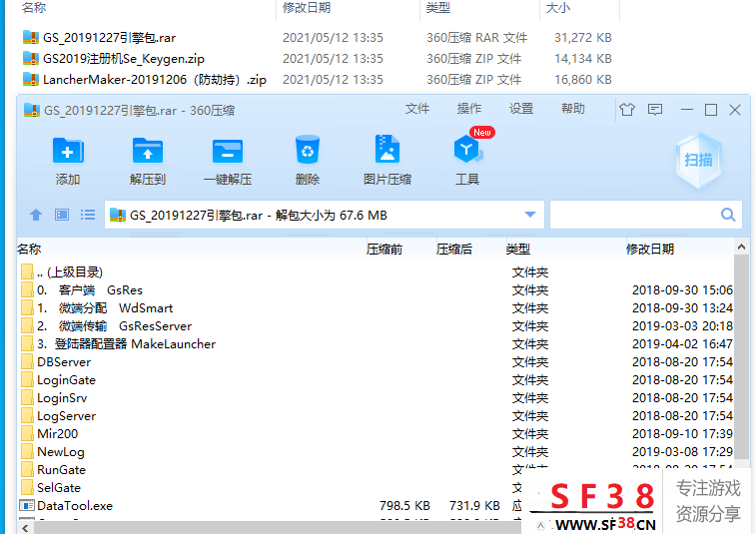Open the 文件 (File) menu
756x534 pixels.
(417, 109)
